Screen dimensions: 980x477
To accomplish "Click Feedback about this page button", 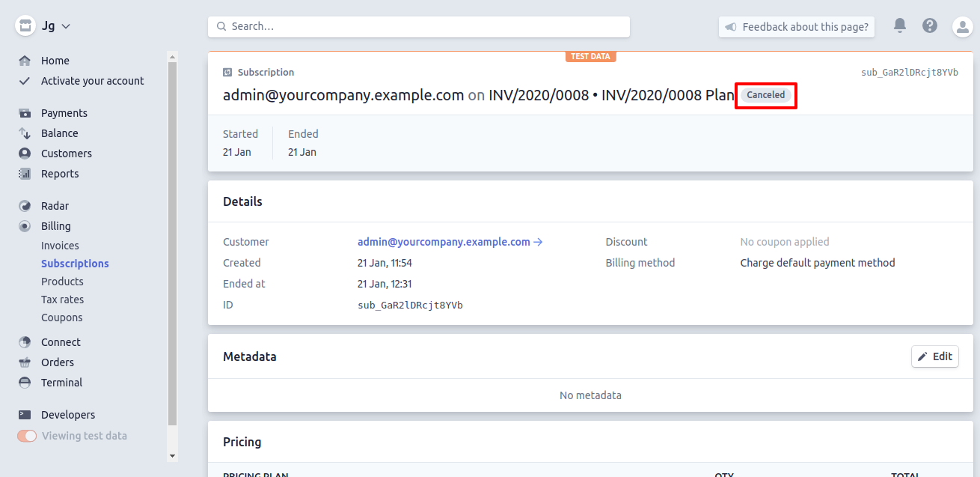I will pos(797,27).
